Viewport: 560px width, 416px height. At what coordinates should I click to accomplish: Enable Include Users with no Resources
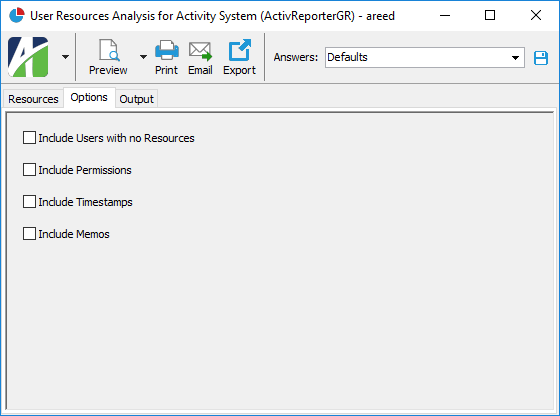coord(29,137)
